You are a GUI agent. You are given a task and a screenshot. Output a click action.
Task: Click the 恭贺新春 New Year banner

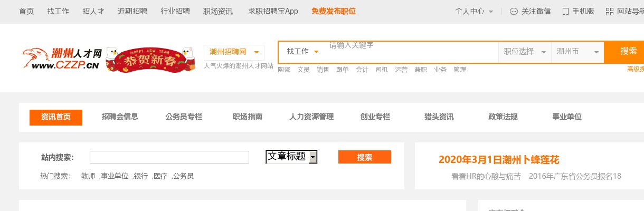click(148, 59)
